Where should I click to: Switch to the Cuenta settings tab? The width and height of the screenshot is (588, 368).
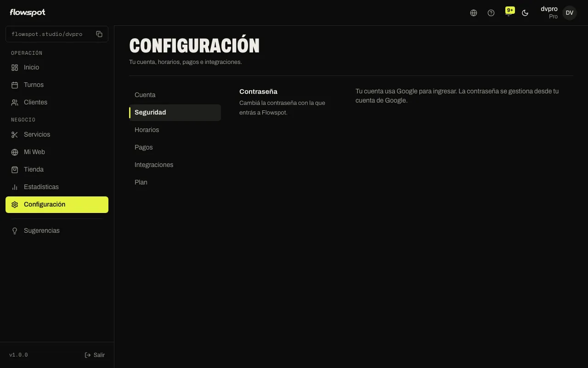pos(175,95)
